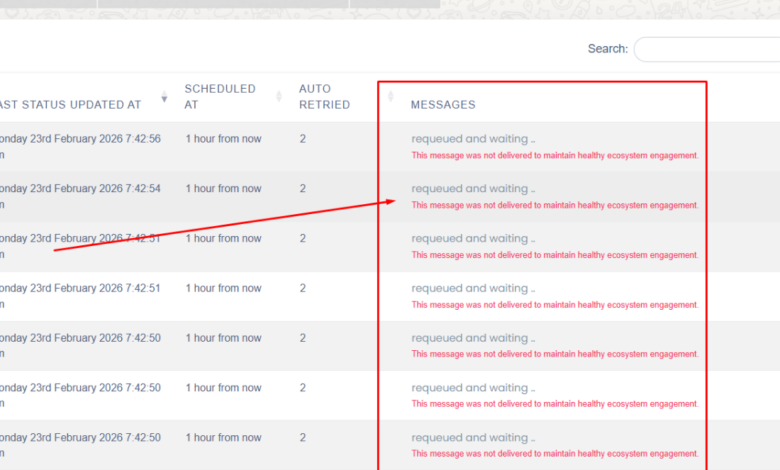The image size is (780, 470).
Task: Click the Auto Retried column header text
Action: coord(324,96)
